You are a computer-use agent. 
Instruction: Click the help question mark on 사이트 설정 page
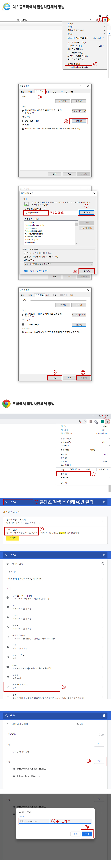click(103, 563)
